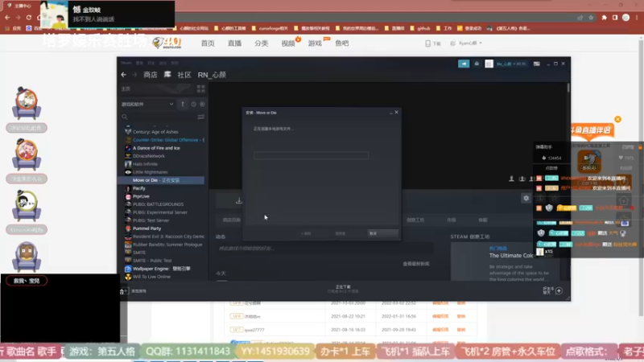The width and height of the screenshot is (644, 362).
Task: Click the Steam user avatar in title bar
Action: click(x=489, y=64)
